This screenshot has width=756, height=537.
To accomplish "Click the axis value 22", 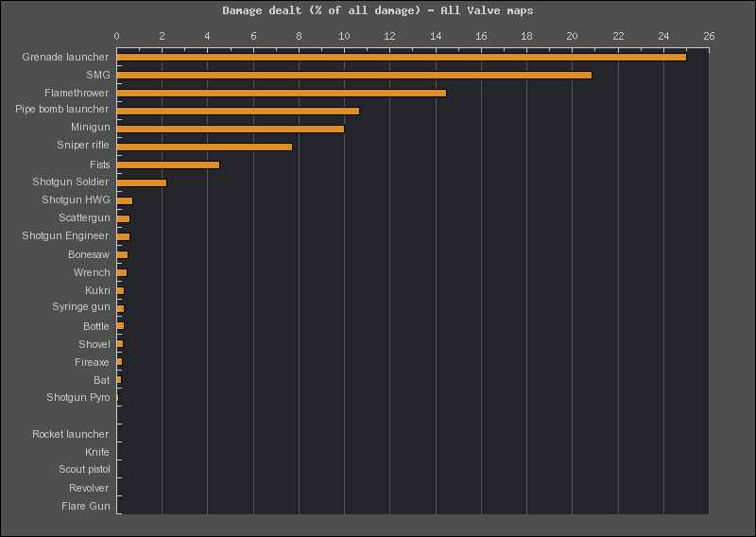I will pyautogui.click(x=618, y=36).
